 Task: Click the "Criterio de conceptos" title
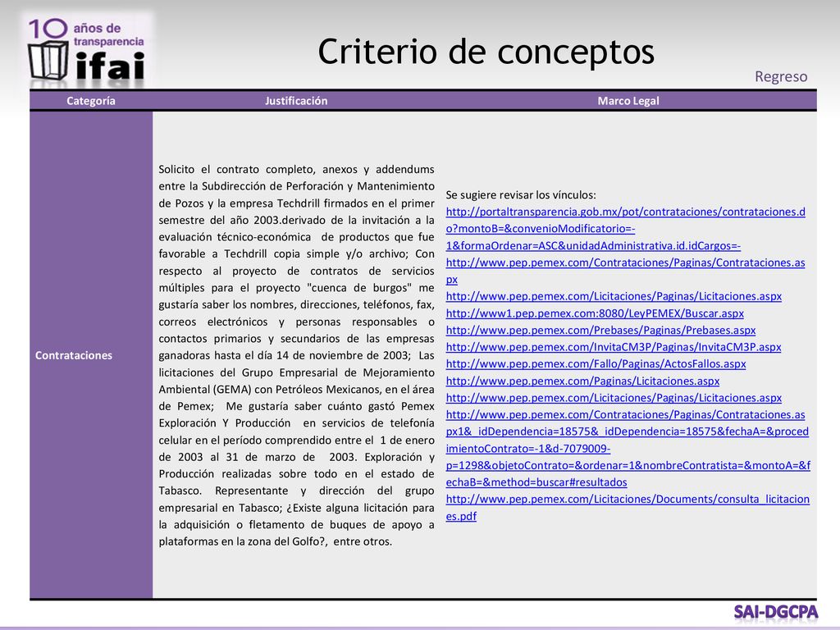(x=486, y=52)
